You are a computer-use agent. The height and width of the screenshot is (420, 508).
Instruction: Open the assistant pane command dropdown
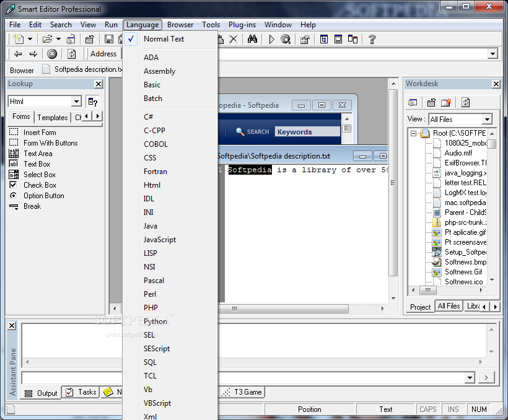point(470,377)
